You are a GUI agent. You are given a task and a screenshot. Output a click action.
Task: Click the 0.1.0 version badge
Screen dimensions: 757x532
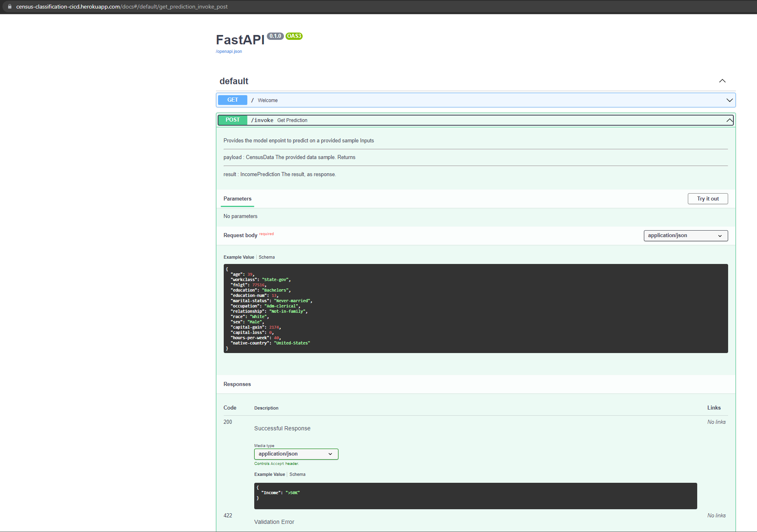(275, 36)
